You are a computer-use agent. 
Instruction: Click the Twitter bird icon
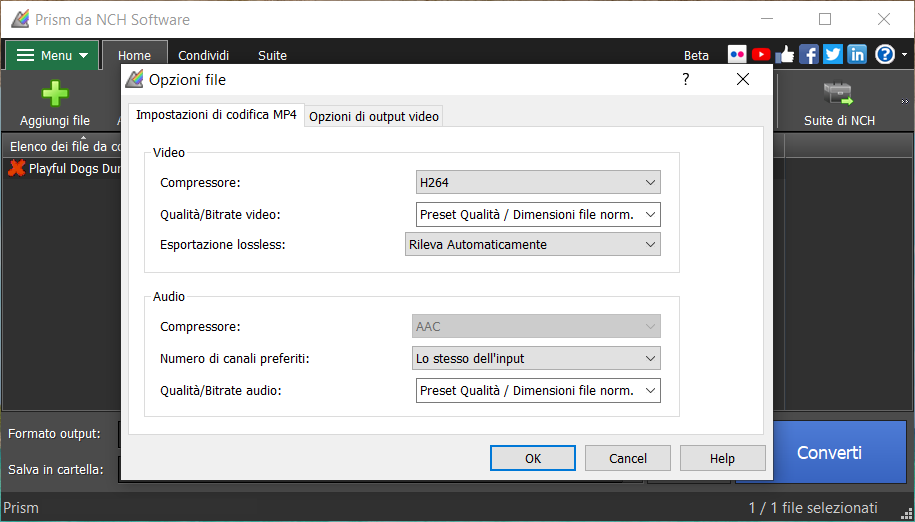pos(833,55)
